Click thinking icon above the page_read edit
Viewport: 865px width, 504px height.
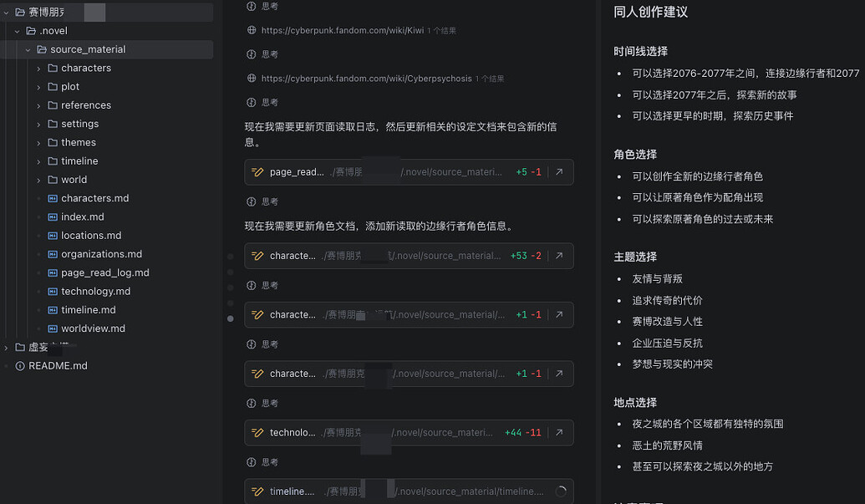(251, 102)
